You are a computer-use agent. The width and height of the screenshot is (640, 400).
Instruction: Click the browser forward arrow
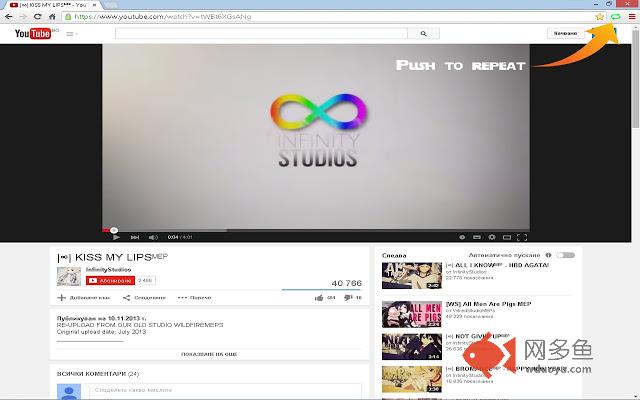(23, 17)
